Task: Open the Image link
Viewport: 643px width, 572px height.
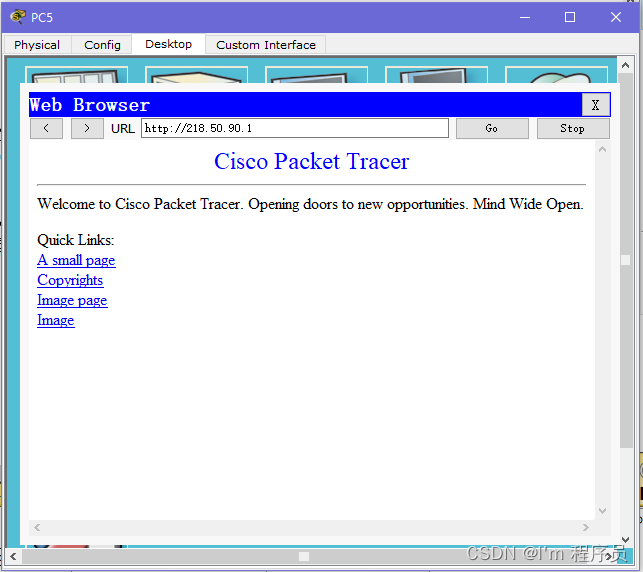Action: [x=56, y=320]
